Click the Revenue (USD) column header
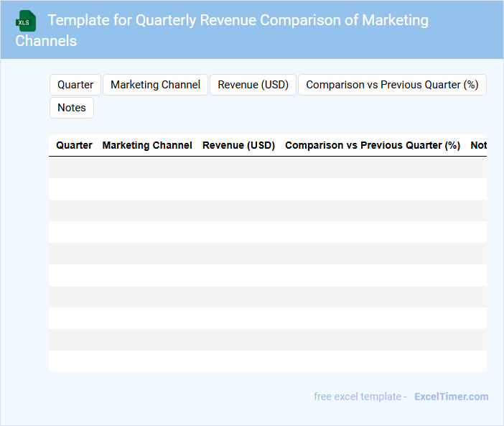The width and height of the screenshot is (504, 426). pyautogui.click(x=238, y=145)
